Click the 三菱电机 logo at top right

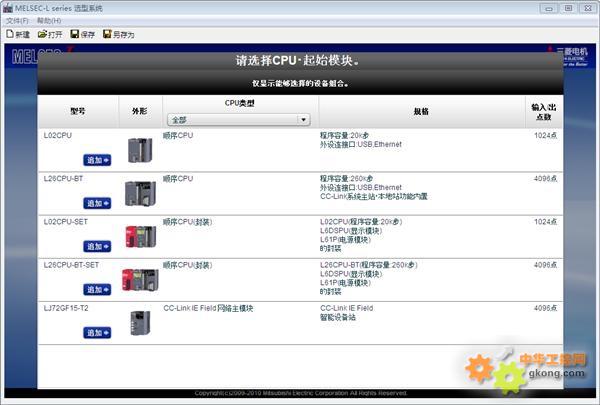568,56
